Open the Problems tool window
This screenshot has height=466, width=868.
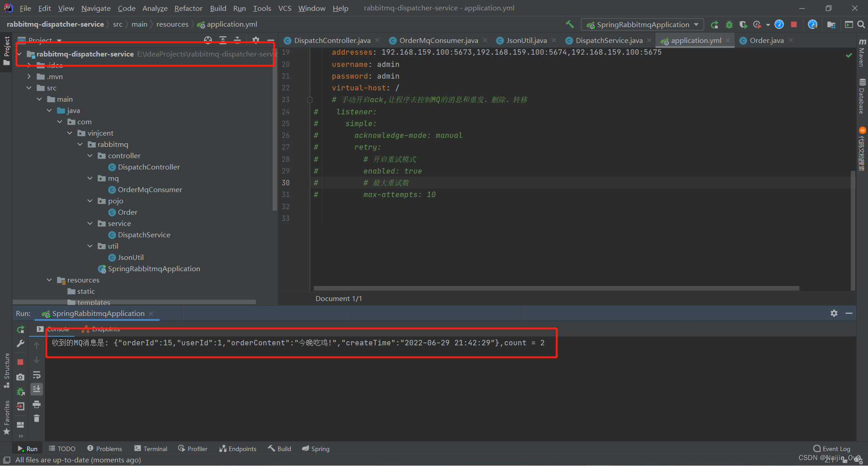tap(104, 449)
